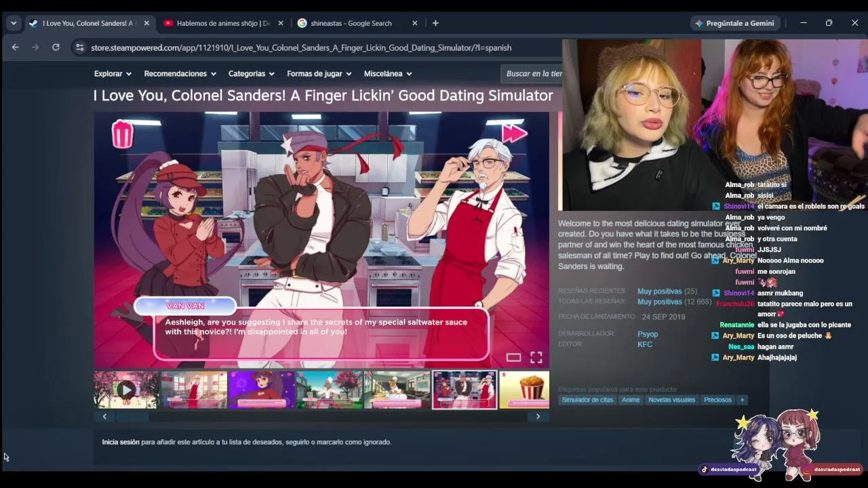The height and width of the screenshot is (488, 868).
Task: Click chat message 'JJSJSJ'
Action: pyautogui.click(x=769, y=249)
